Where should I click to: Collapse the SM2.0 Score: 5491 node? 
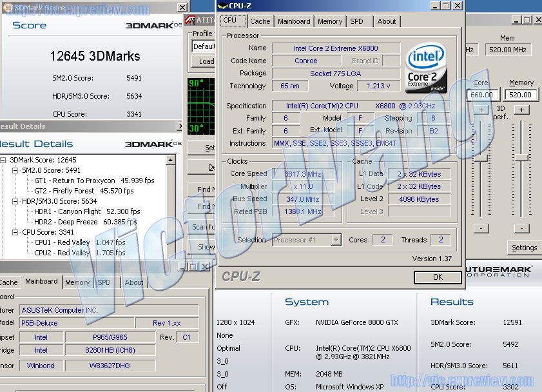[x=15, y=170]
